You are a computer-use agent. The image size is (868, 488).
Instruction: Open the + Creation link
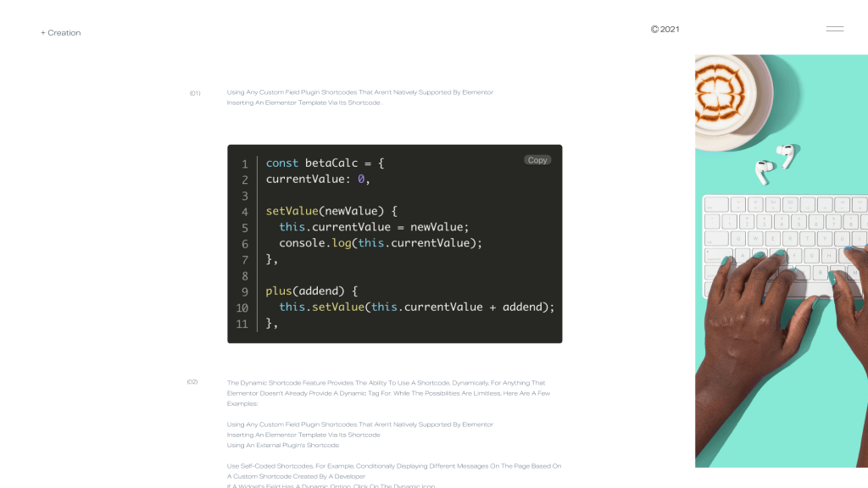pyautogui.click(x=61, y=33)
